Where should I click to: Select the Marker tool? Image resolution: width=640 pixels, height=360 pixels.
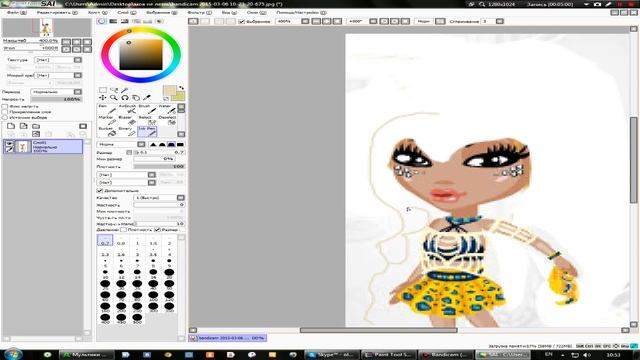tap(107, 120)
